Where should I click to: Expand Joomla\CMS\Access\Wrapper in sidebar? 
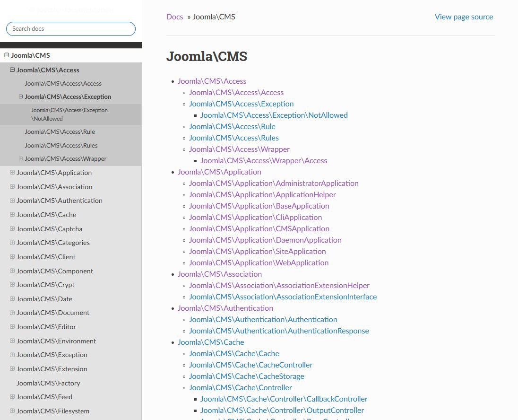pos(20,158)
